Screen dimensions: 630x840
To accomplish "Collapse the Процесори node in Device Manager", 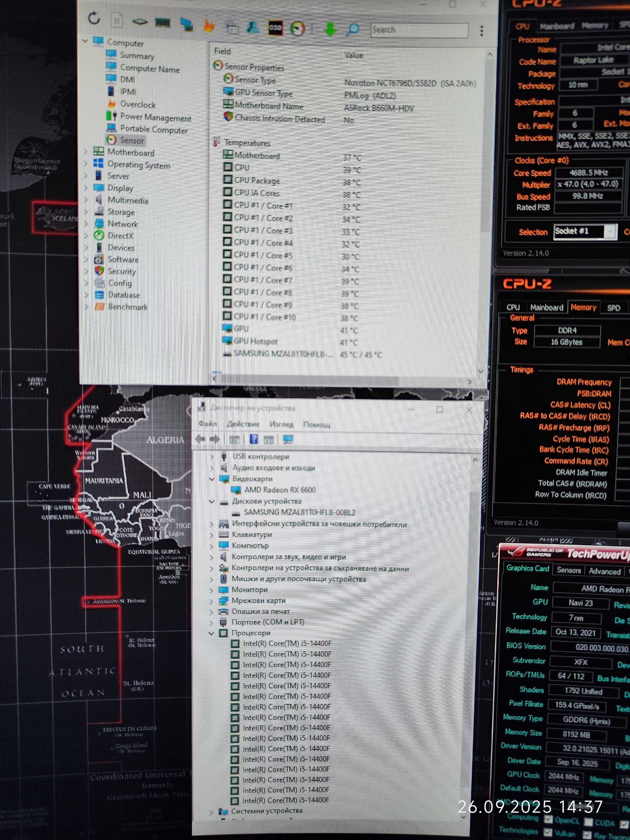I will (211, 633).
